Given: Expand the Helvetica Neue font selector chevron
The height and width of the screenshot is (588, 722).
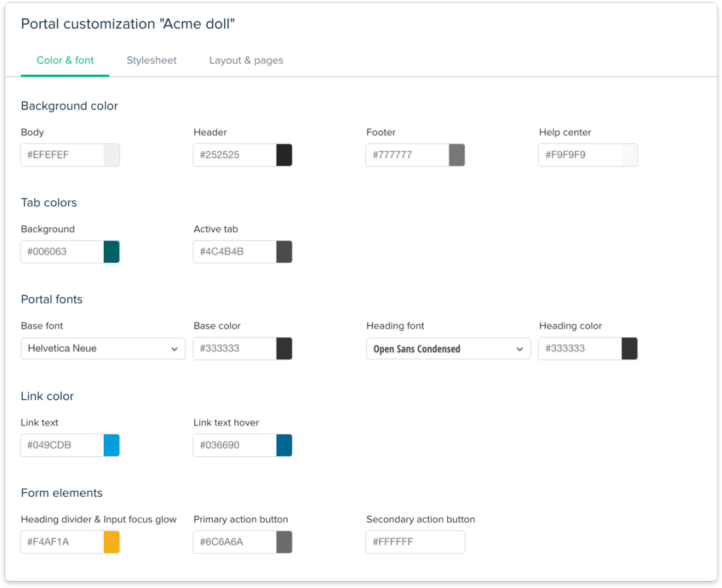Looking at the screenshot, I should tap(175, 348).
